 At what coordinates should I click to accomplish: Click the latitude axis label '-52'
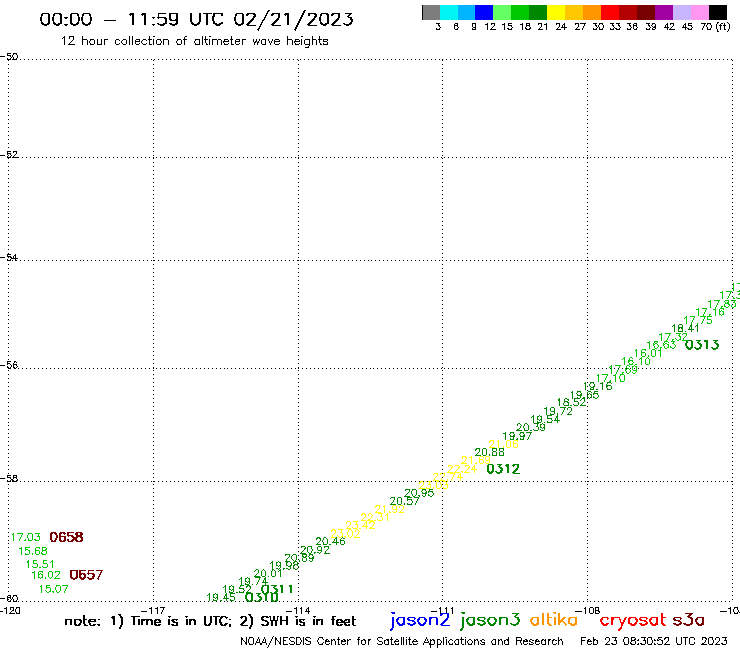click(9, 155)
